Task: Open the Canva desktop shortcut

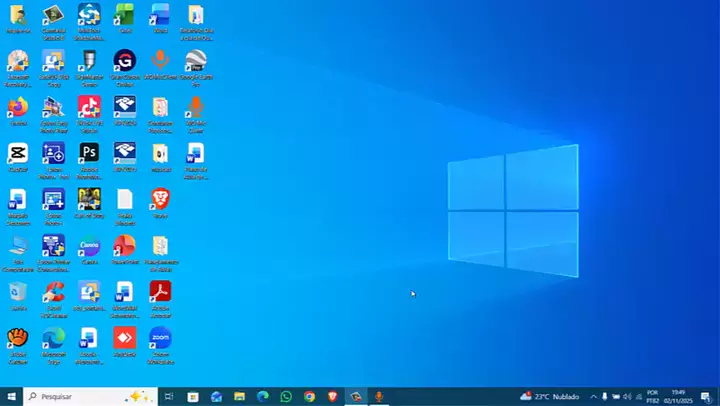Action: (x=89, y=246)
